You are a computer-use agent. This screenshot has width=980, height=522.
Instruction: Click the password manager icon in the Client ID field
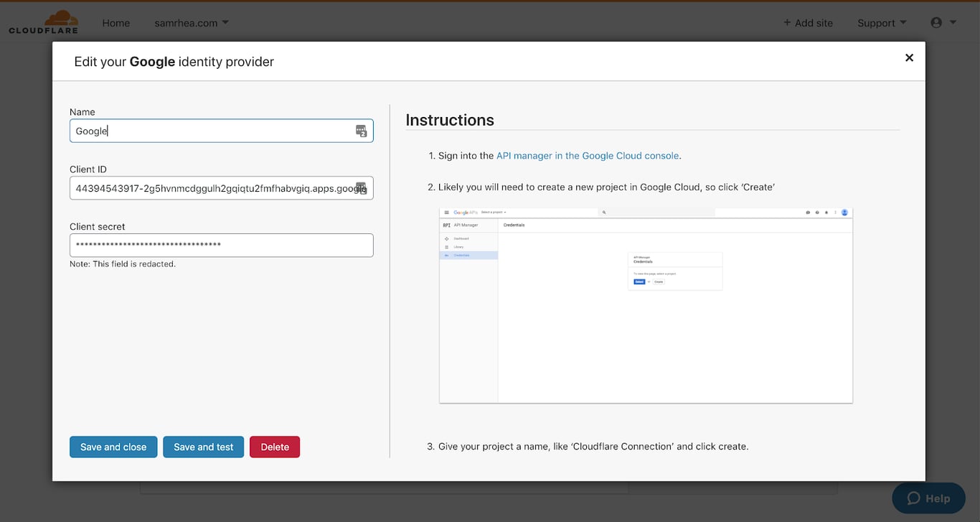[x=362, y=188]
